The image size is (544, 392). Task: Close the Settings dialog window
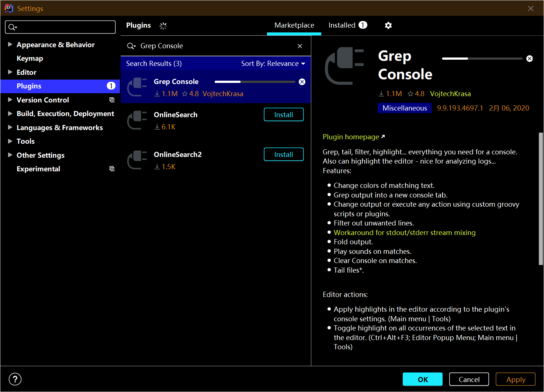tap(531, 8)
